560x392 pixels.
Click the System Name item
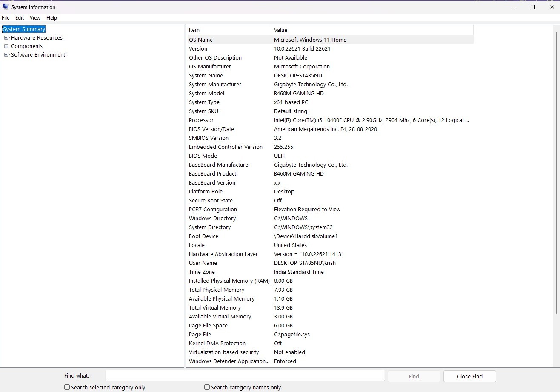pyautogui.click(x=206, y=76)
